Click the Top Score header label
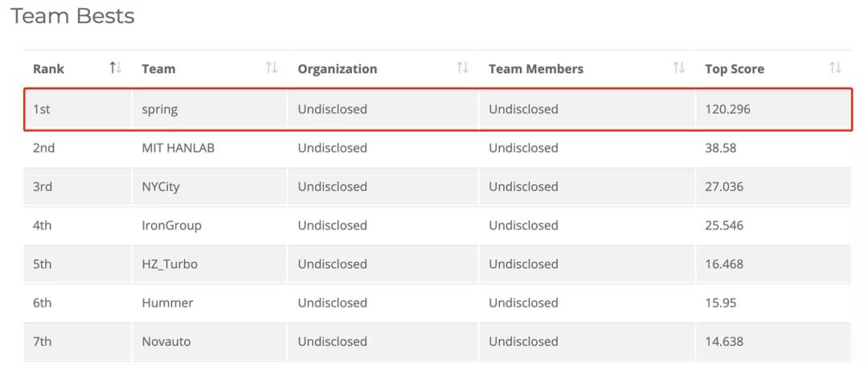The width and height of the screenshot is (868, 366). pos(734,69)
